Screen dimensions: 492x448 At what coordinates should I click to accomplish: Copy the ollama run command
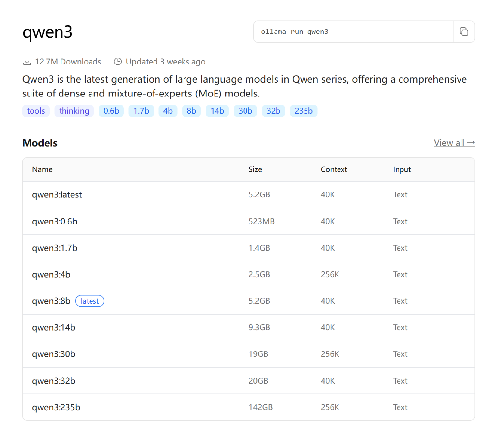tap(463, 32)
